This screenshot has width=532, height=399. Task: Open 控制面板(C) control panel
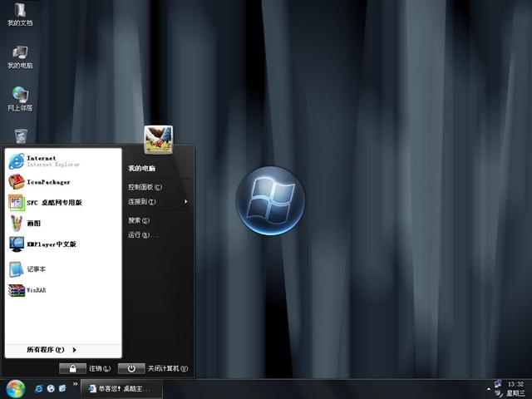pyautogui.click(x=145, y=187)
